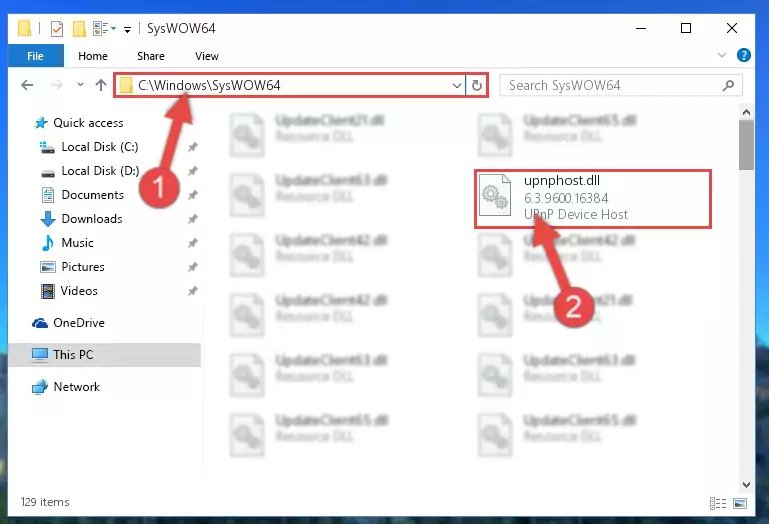This screenshot has height=524, width=769.
Task: Click the scrollbar up arrow
Action: [746, 112]
